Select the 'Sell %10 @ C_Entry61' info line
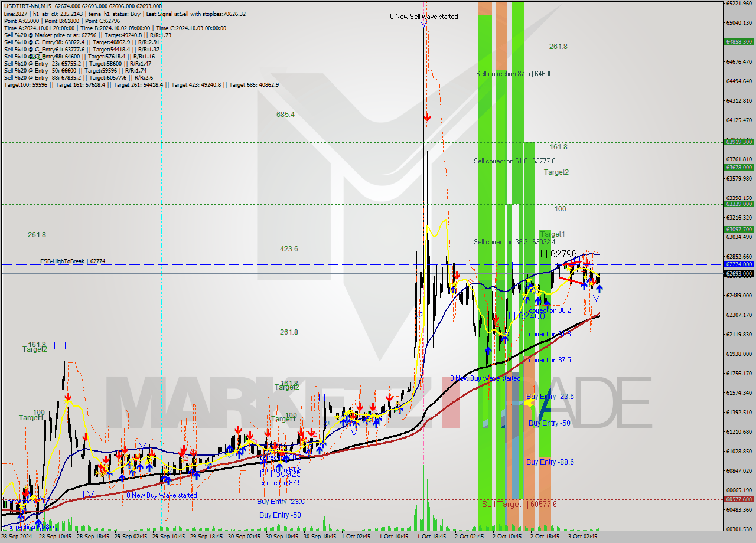Screen dimensions: 756x543 pos(82,49)
